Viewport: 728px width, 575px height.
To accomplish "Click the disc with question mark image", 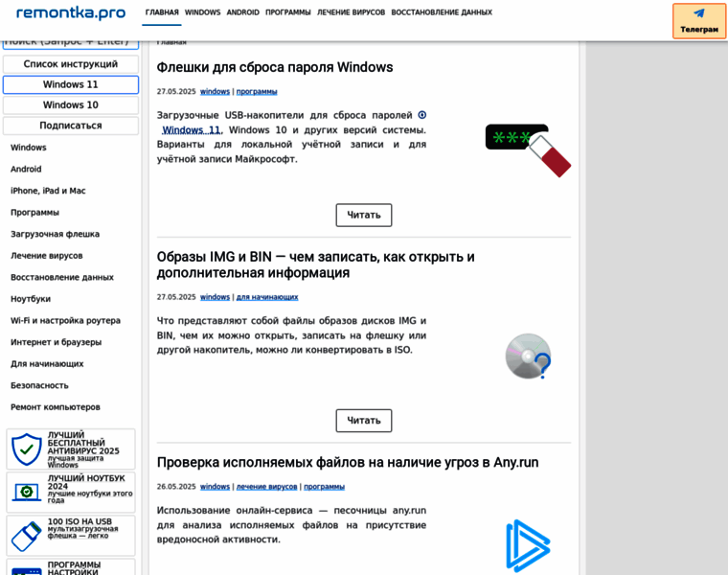I will [528, 356].
